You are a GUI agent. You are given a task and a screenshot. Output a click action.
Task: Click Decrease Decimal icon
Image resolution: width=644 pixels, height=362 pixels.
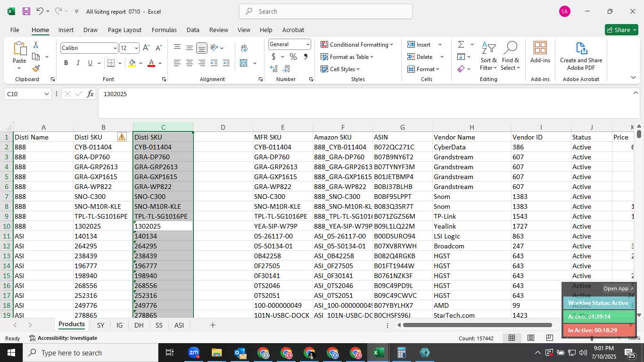pos(286,69)
